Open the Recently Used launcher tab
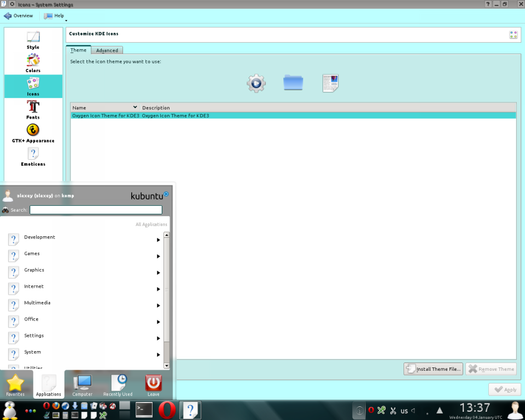 pos(118,385)
